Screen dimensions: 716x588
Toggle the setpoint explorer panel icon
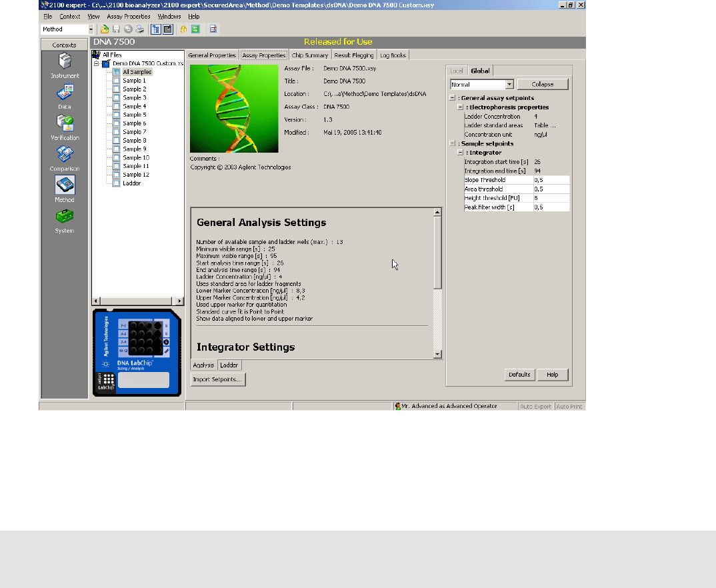coord(168,29)
